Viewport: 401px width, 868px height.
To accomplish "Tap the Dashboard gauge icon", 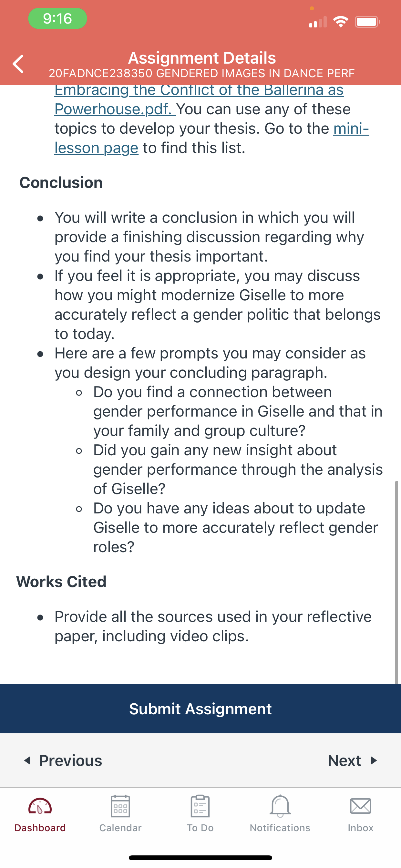I will pyautogui.click(x=40, y=806).
